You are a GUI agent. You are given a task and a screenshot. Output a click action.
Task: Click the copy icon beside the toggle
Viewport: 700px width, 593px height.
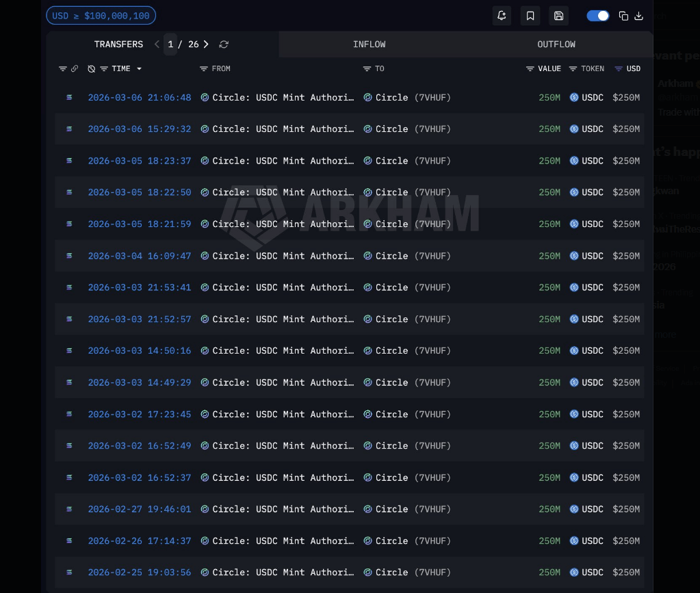[623, 16]
